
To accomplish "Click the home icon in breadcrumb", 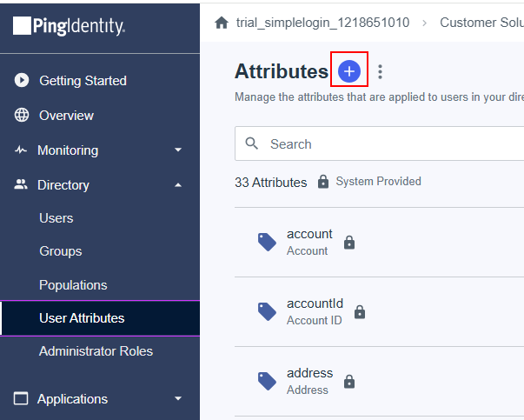I will (221, 23).
